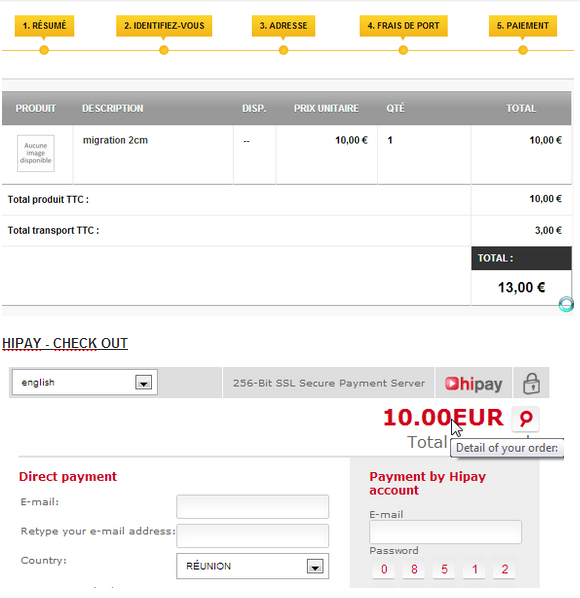Click the Direct payment E-mail field
This screenshot has width=580, height=598.
252,506
